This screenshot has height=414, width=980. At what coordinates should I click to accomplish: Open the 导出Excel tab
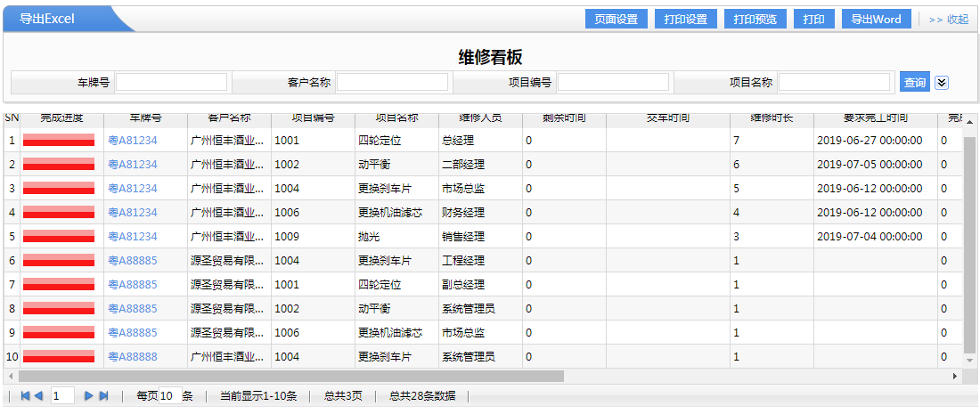pos(48,19)
